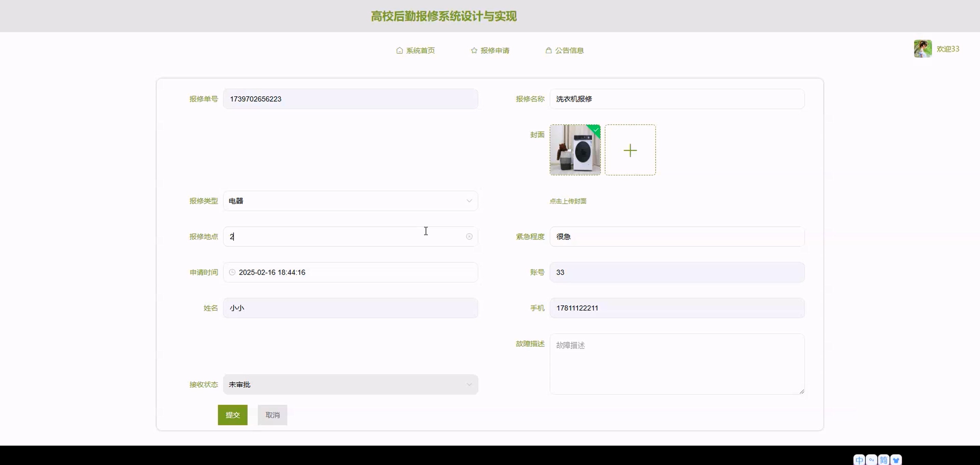Open the 报修申请 menu item
The width and height of the screenshot is (980, 465).
pyautogui.click(x=494, y=51)
